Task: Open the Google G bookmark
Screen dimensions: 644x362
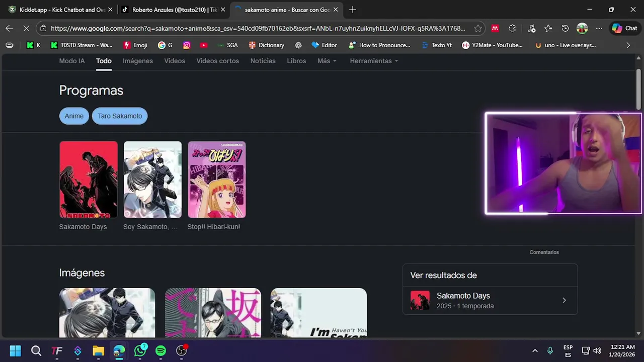Action: click(165, 45)
